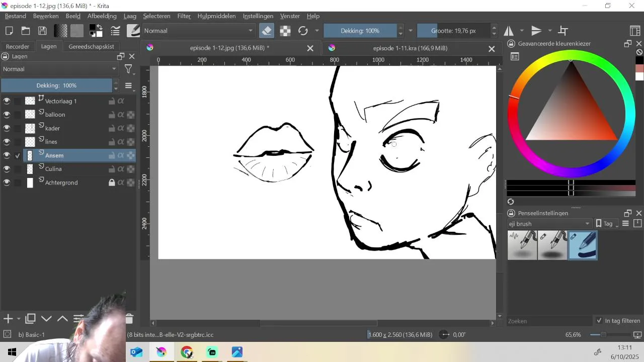
Task: Add a new layer with plus icon
Action: coord(8,319)
